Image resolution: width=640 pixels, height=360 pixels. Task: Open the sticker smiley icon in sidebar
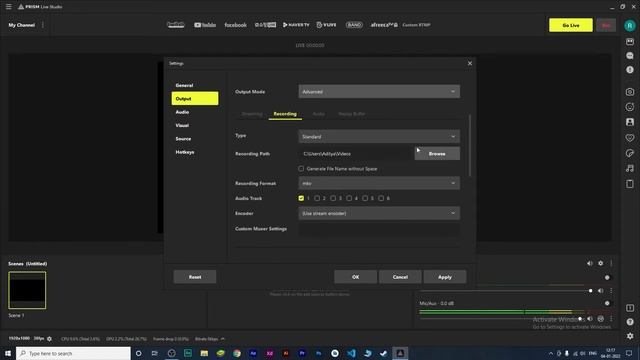[630, 107]
